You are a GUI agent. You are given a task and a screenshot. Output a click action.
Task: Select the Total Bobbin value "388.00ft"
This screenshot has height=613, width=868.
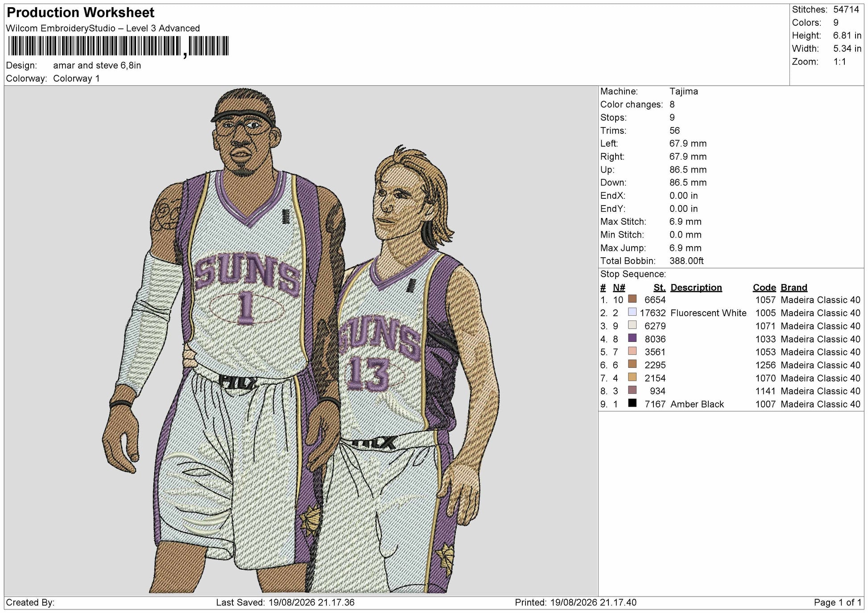click(686, 261)
